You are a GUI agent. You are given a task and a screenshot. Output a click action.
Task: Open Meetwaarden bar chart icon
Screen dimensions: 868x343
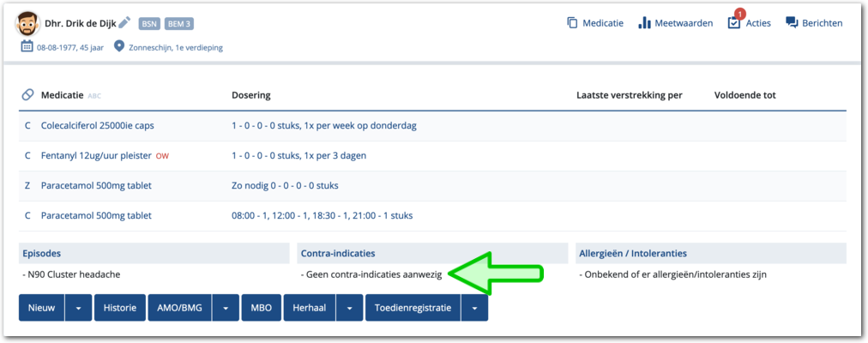(x=644, y=23)
